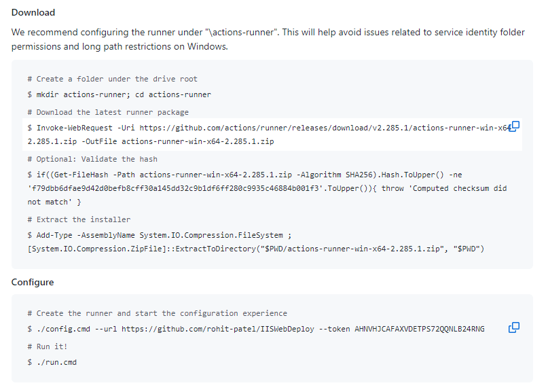Click the Get-FileHash validation command
This screenshot has height=392, width=548.
pos(268,188)
